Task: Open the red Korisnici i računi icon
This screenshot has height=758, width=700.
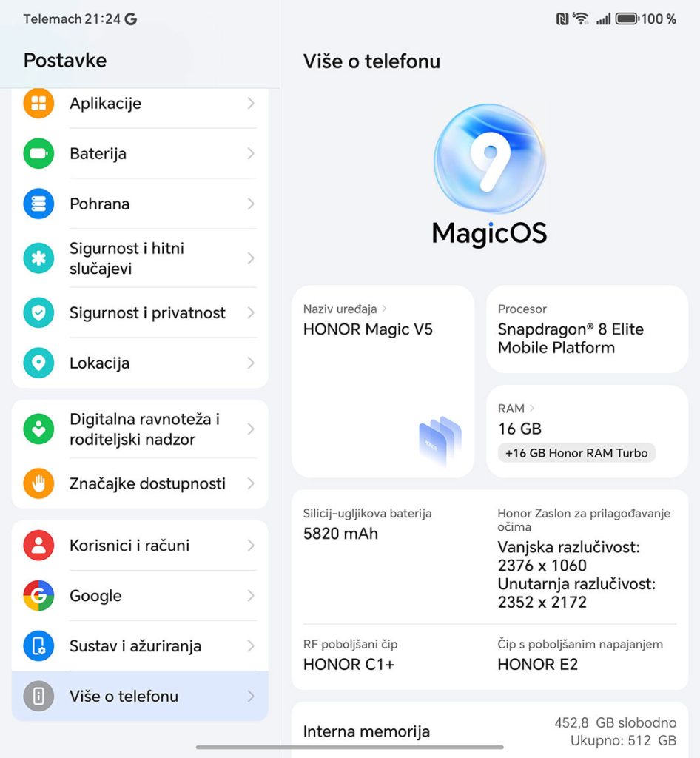Action: (x=38, y=546)
